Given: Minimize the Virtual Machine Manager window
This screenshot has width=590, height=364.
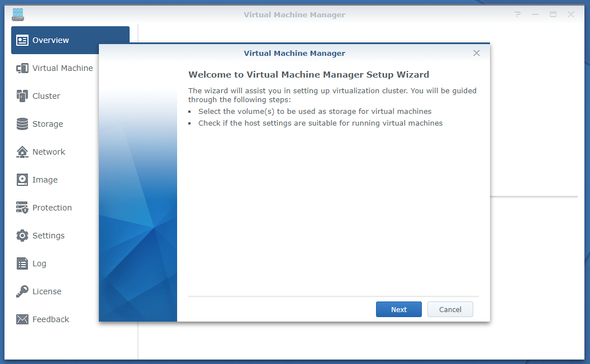Looking at the screenshot, I should click(535, 15).
